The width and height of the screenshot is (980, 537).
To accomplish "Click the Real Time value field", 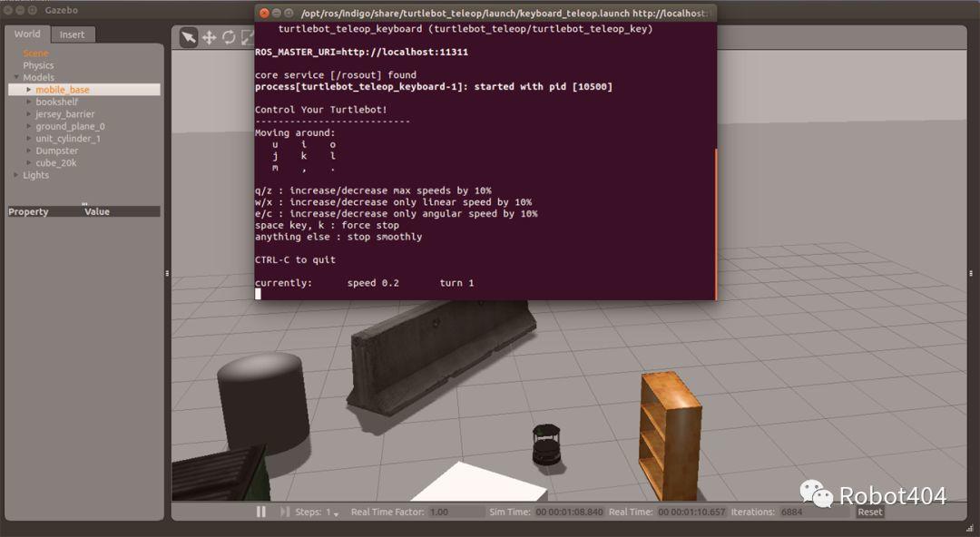I will tap(691, 512).
